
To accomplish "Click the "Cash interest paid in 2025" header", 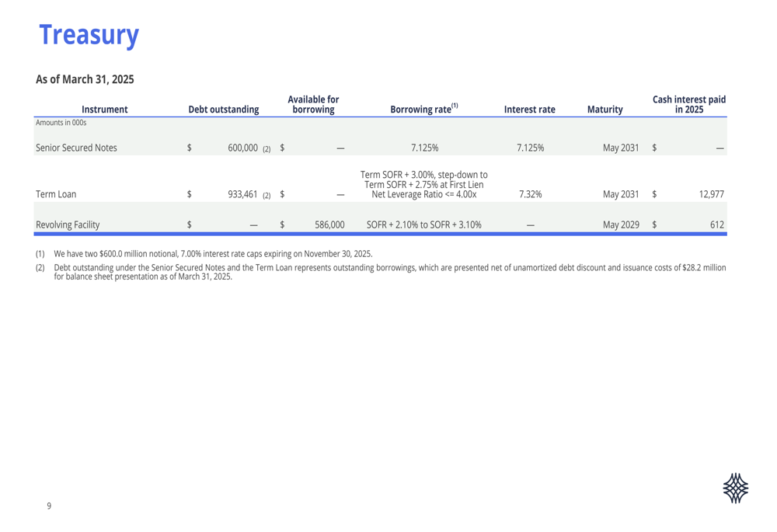I will pyautogui.click(x=688, y=105).
